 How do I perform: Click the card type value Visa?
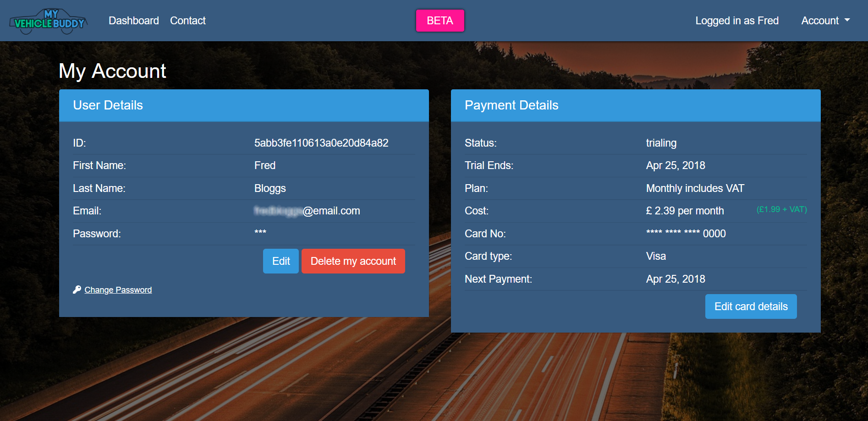656,256
